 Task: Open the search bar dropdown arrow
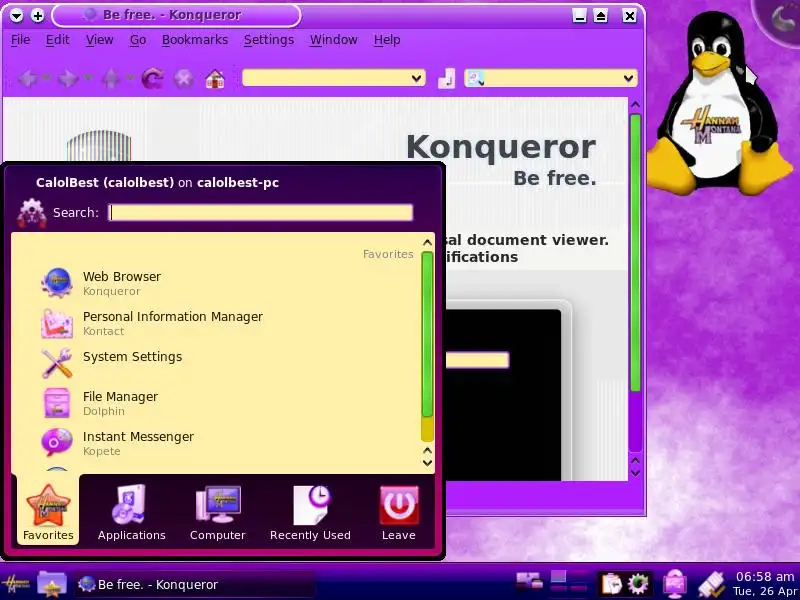coord(628,79)
